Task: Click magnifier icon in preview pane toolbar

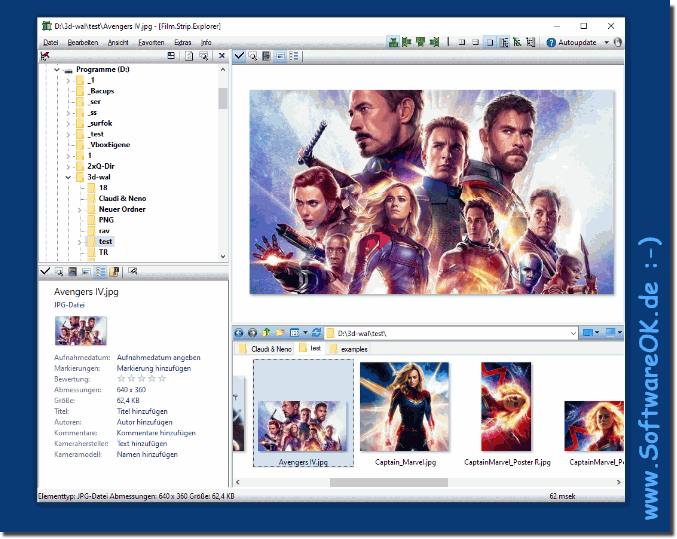Action: click(x=253, y=56)
